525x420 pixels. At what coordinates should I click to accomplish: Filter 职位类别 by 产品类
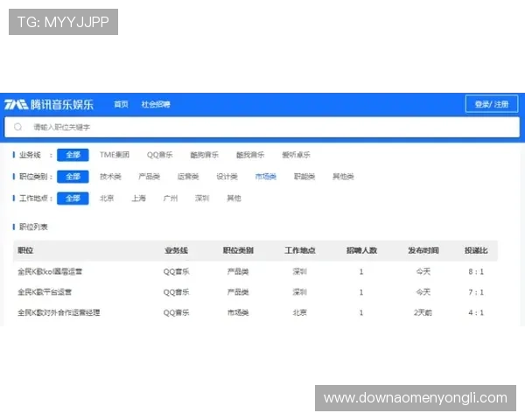[x=150, y=177]
